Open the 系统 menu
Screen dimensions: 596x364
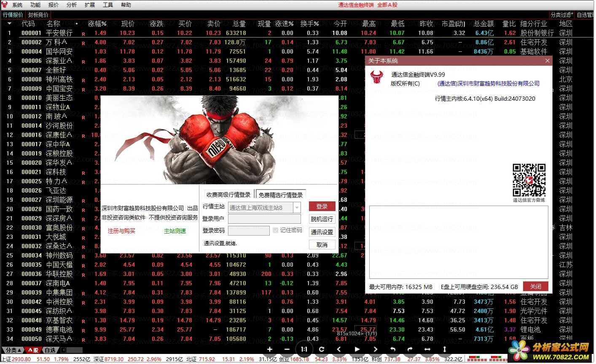pos(17,5)
